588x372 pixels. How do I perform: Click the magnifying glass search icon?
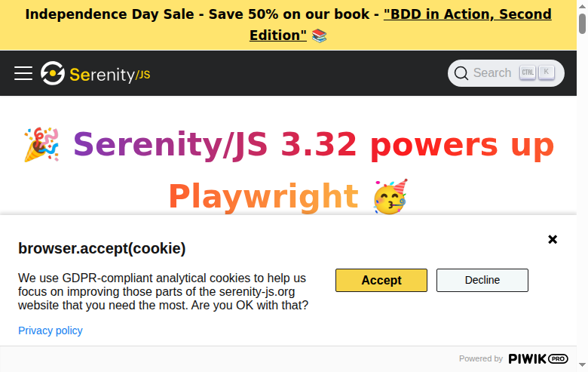[461, 73]
